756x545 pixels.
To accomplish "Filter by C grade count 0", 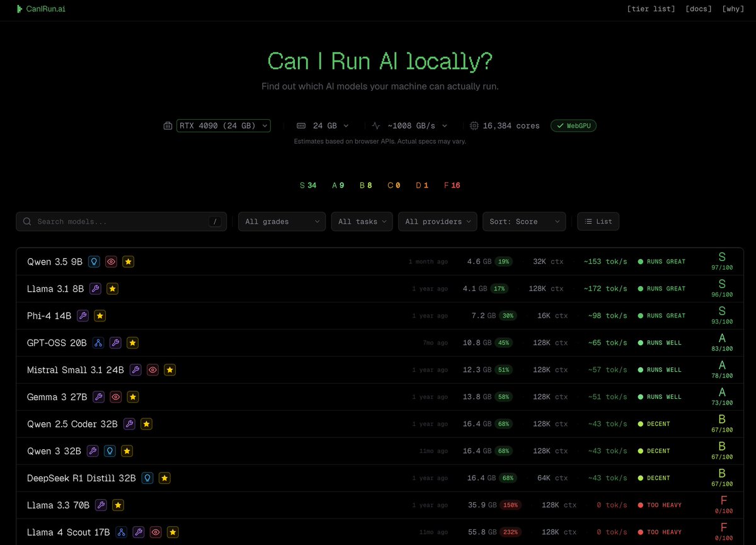I will [394, 185].
